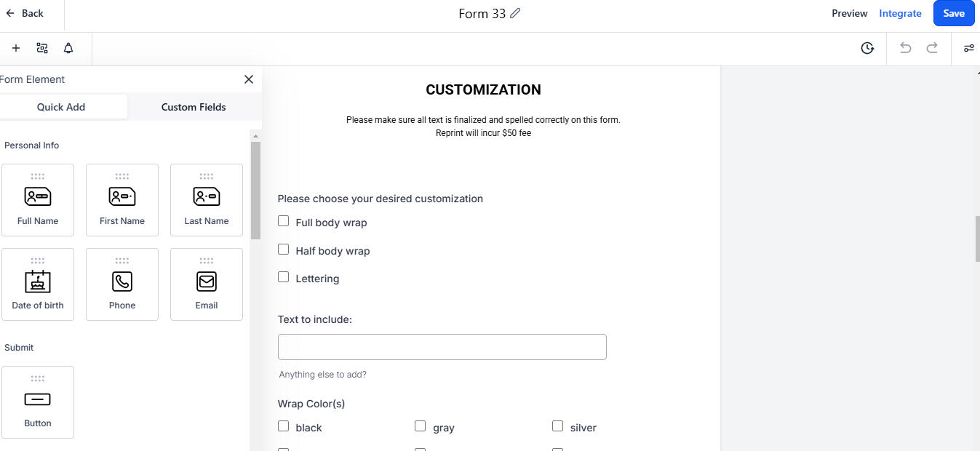This screenshot has width=980, height=451.
Task: Select the Date of birth element
Action: tap(38, 284)
